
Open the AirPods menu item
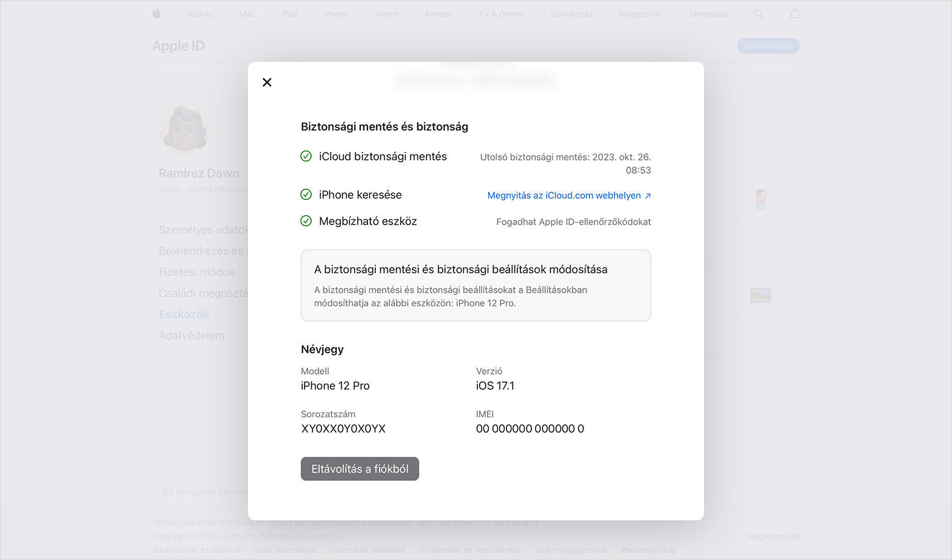click(x=439, y=14)
